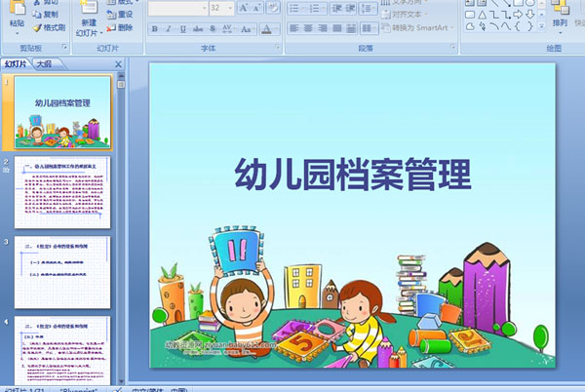Screen dimensions: 585x392
Task: Toggle Italic formatting button
Action: point(169,28)
